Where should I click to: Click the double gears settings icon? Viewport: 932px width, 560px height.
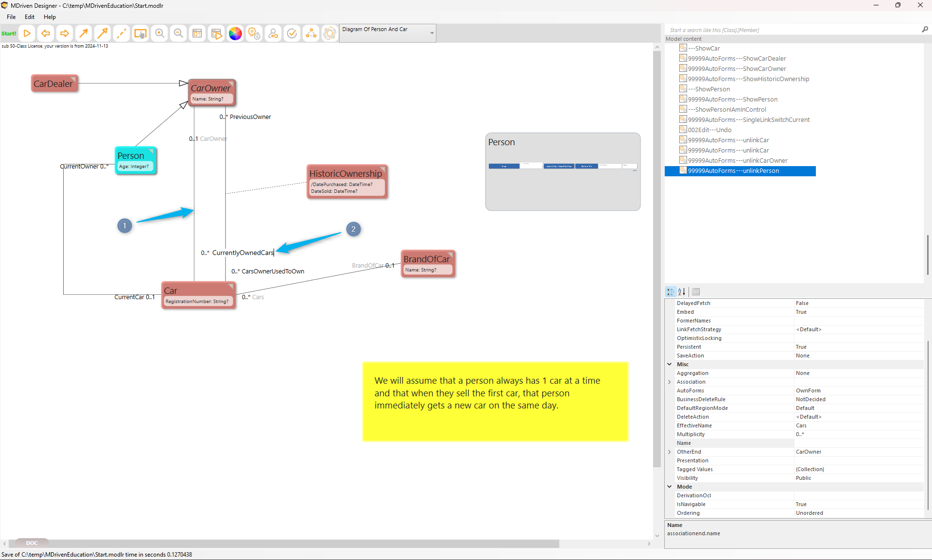254,34
